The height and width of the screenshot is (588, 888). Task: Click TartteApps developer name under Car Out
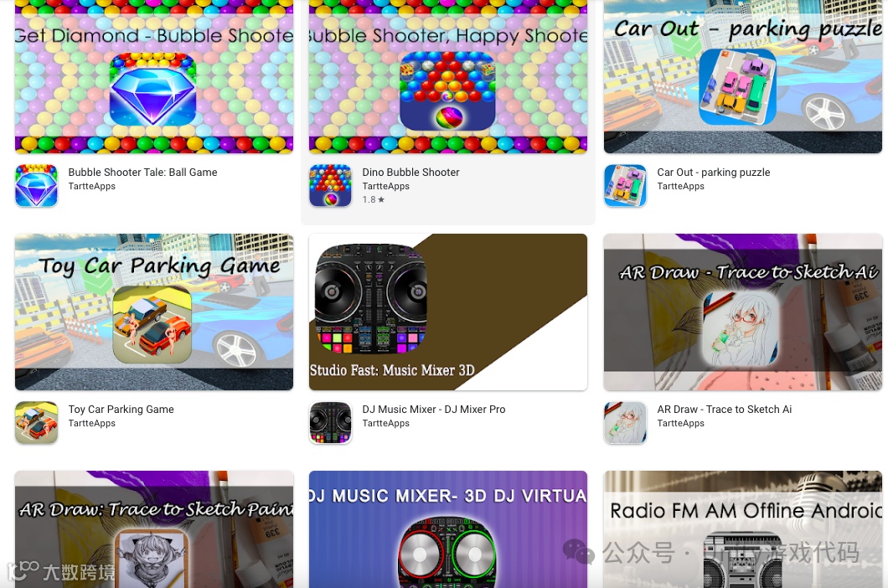coord(681,187)
